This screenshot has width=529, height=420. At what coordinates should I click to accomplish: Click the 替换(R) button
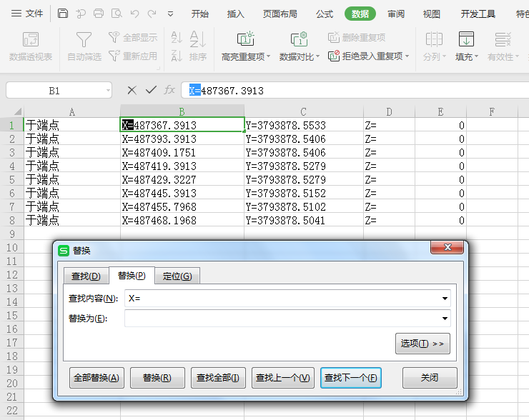157,378
